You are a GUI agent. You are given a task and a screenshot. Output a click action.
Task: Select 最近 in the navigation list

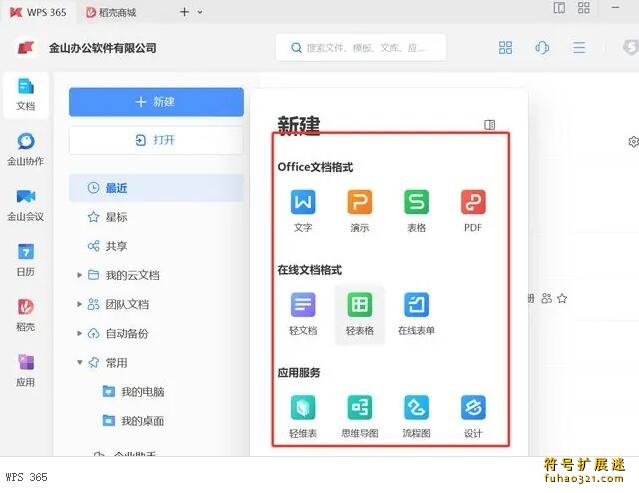(156, 188)
